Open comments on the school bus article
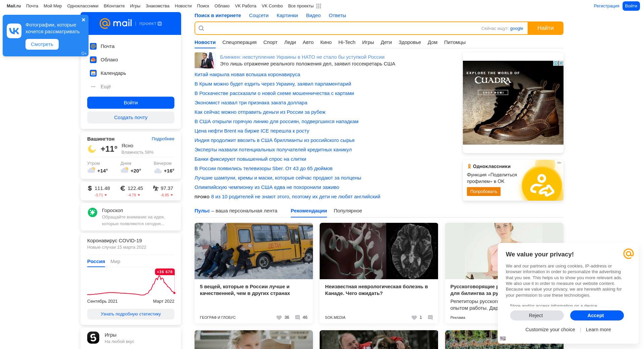Viewport: 644px width, 349px height. pos(298,317)
